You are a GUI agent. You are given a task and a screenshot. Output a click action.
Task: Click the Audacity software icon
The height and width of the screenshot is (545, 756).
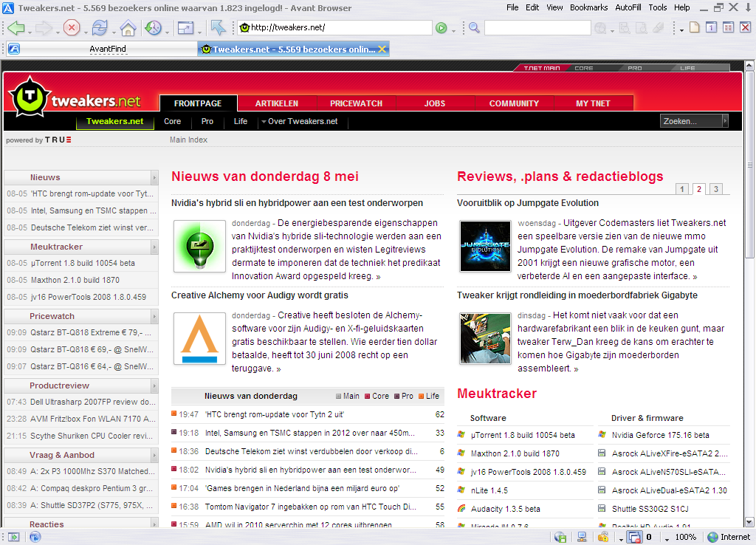coord(461,508)
